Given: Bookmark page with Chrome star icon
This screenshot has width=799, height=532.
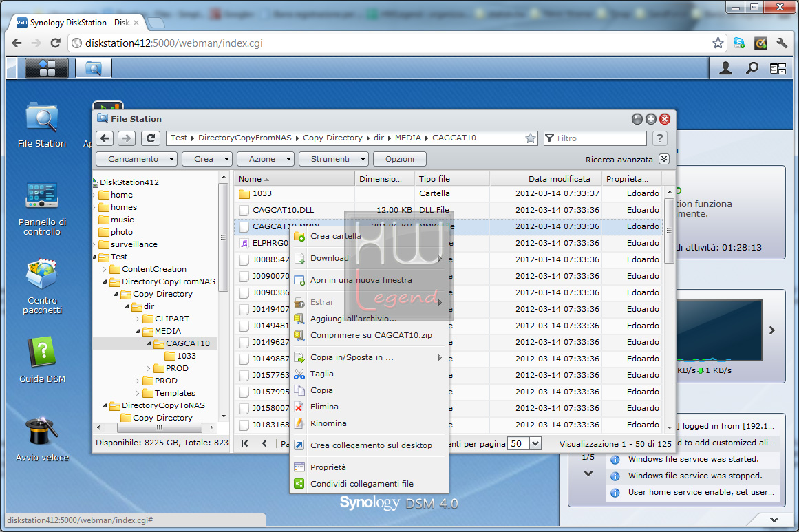Looking at the screenshot, I should [x=718, y=43].
